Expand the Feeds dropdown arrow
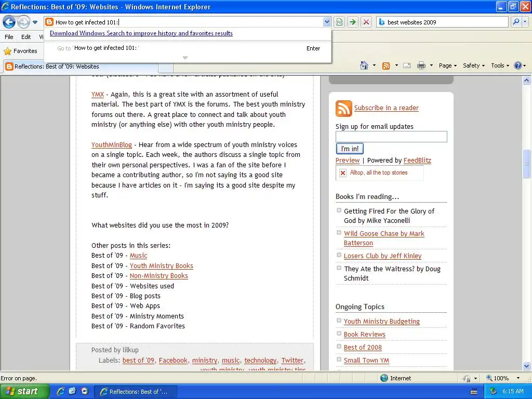Image resolution: width=532 pixels, height=399 pixels. point(396,65)
